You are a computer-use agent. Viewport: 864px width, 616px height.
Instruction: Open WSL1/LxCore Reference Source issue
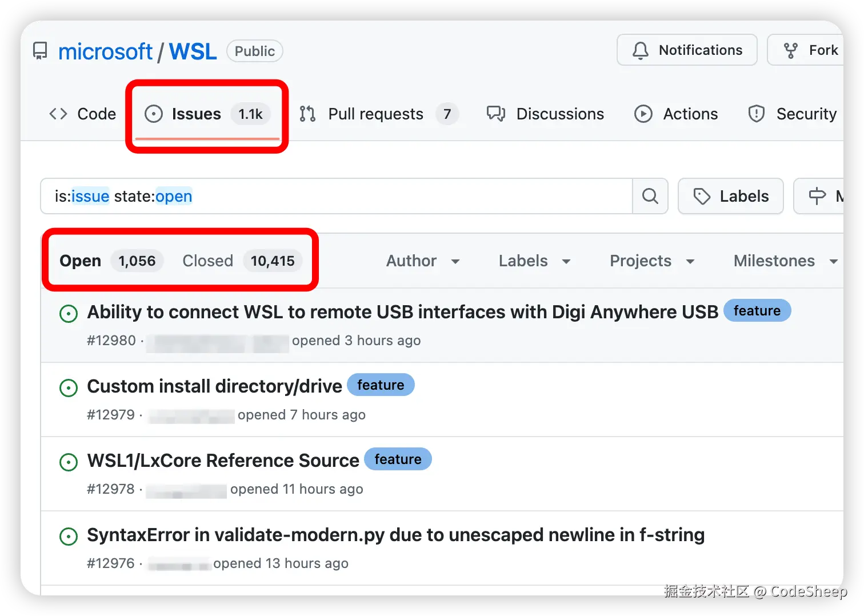[x=223, y=461]
